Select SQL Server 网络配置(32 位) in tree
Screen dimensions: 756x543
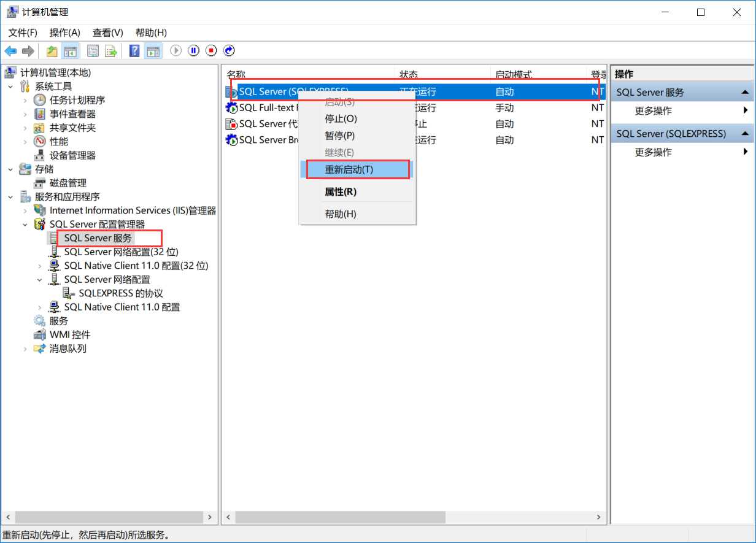coord(121,252)
